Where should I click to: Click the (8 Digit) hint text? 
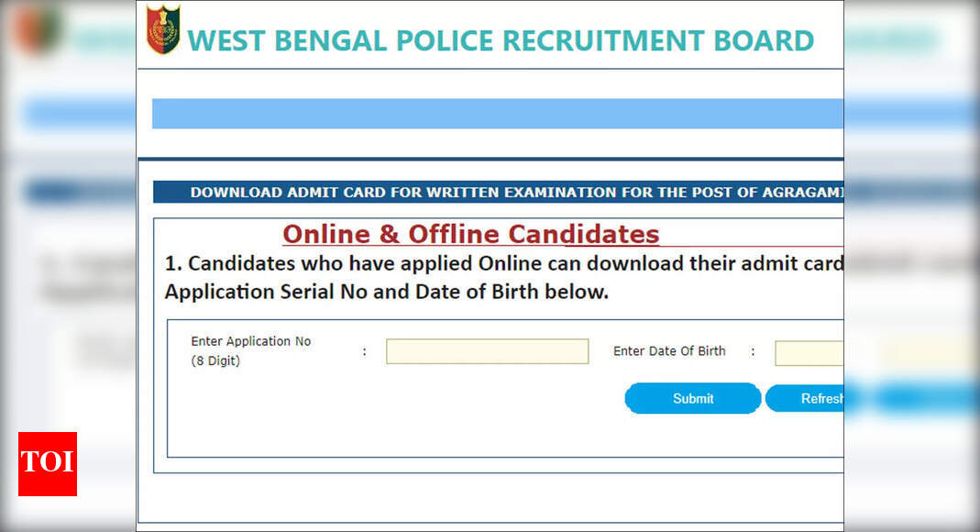coord(215,360)
